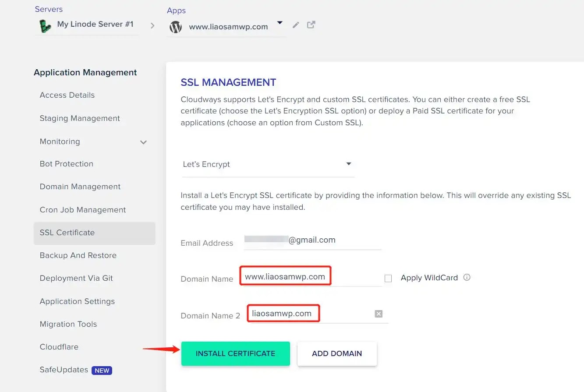The height and width of the screenshot is (392, 584).
Task: Click the INSTALL CERTIFICATE button
Action: click(236, 353)
